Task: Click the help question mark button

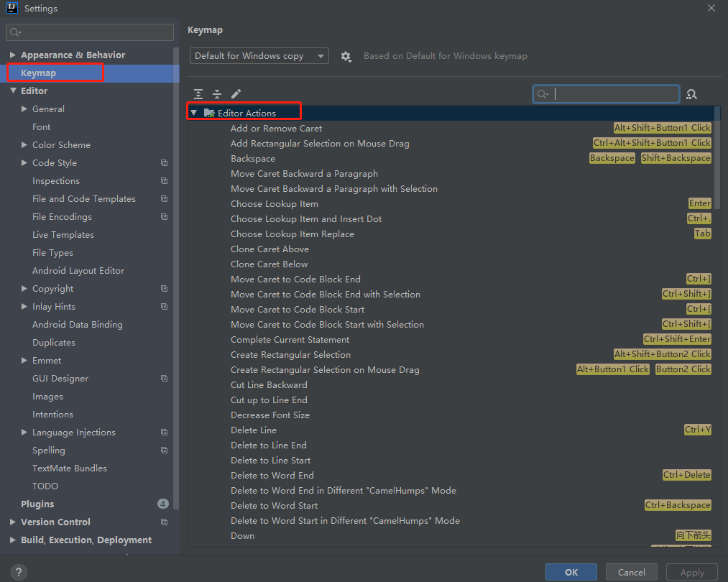Action: click(x=19, y=572)
